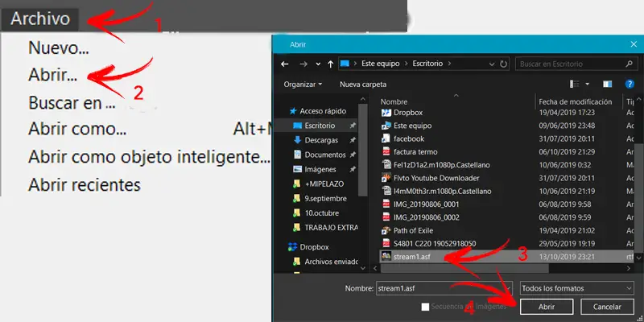Image resolution: width=644 pixels, height=322 pixels.
Task: Click Este equipo in the address path
Action: (379, 64)
